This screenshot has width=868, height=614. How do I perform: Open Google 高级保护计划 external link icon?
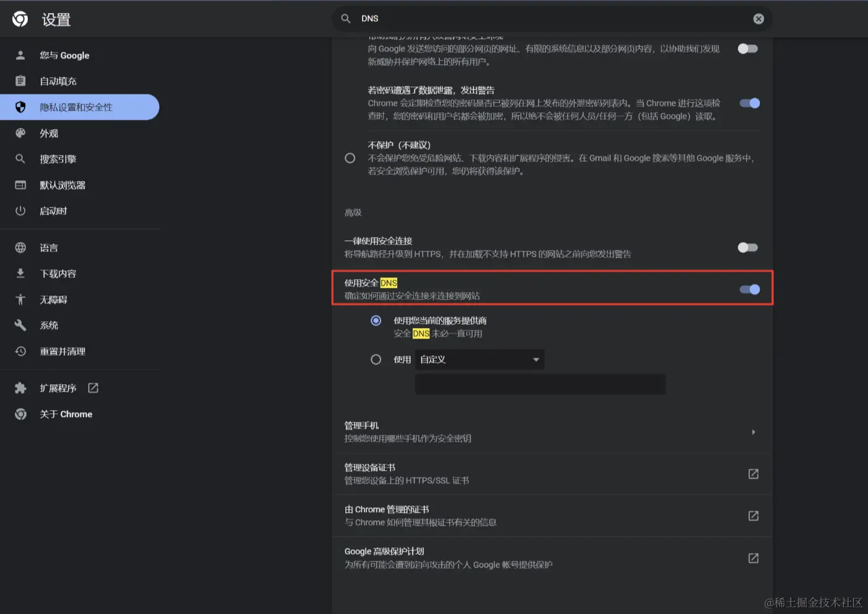pos(753,558)
